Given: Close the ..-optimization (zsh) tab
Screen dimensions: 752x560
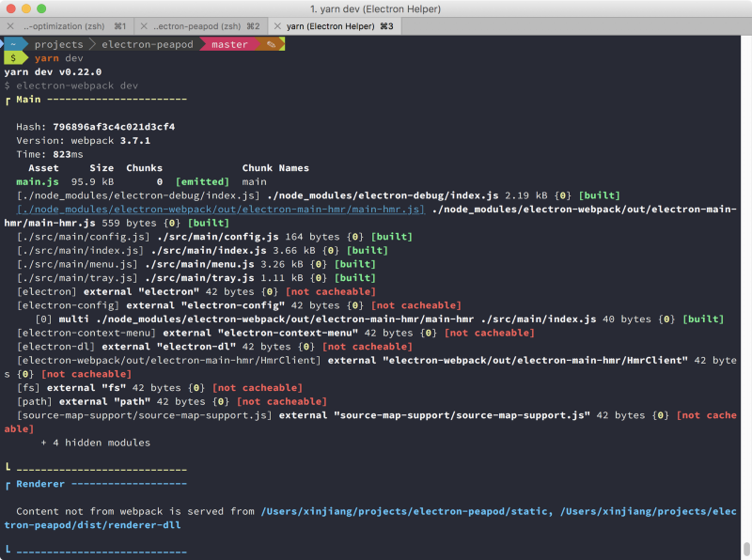Looking at the screenshot, I should pyautogui.click(x=10, y=26).
